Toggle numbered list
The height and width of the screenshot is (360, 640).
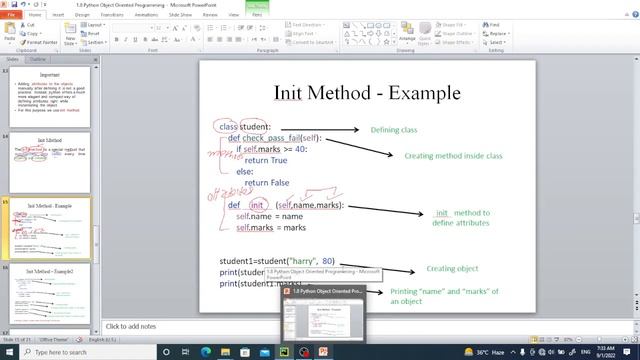coord(224,28)
